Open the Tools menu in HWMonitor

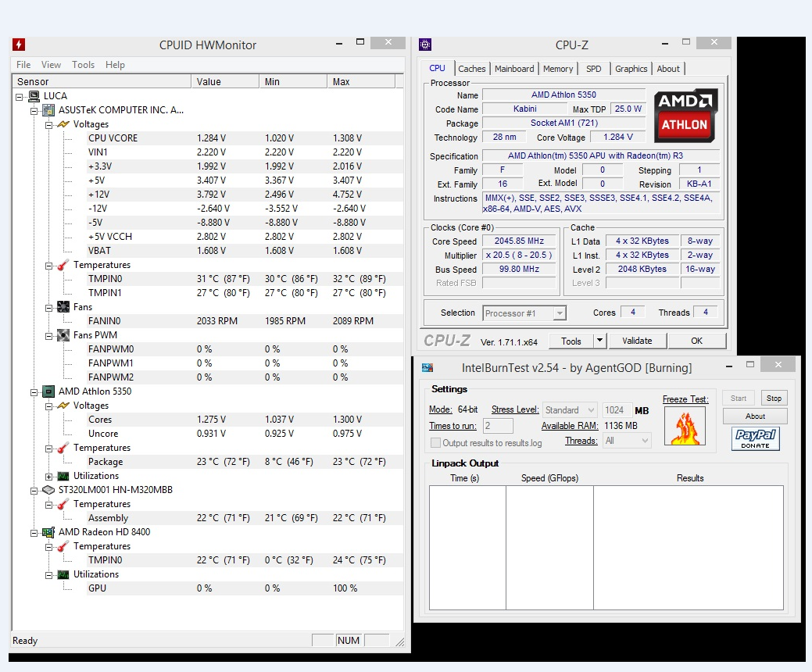click(83, 65)
